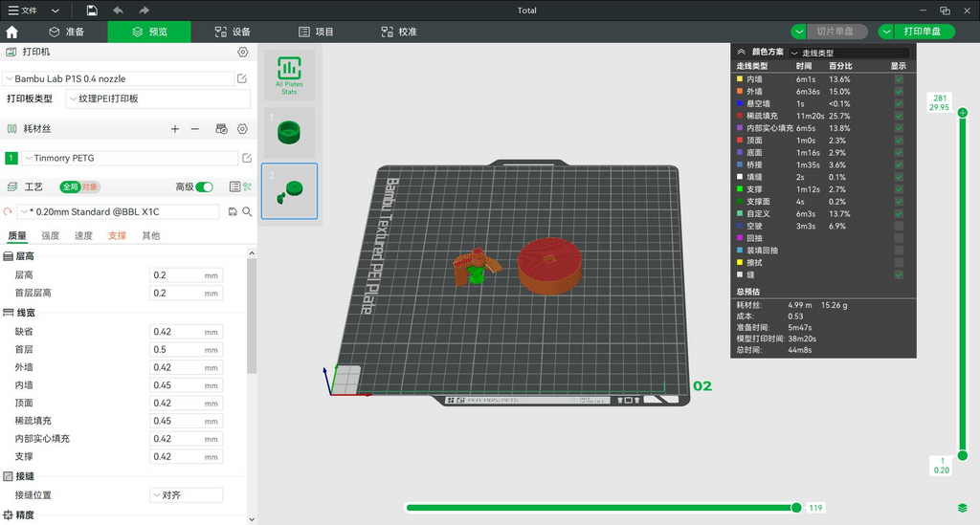Click the home icon
Viewport: 980px width, 525px height.
[x=11, y=32]
